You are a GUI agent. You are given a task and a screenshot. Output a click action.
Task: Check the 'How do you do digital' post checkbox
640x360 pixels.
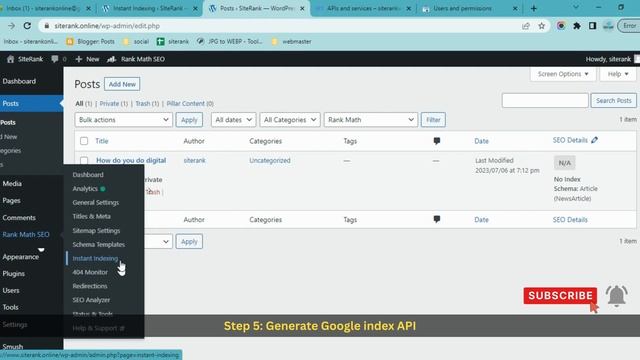[x=84, y=160]
